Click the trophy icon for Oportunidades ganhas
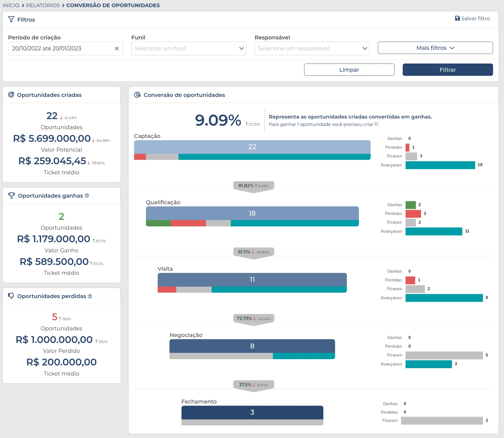This screenshot has height=438, width=504. click(x=11, y=195)
